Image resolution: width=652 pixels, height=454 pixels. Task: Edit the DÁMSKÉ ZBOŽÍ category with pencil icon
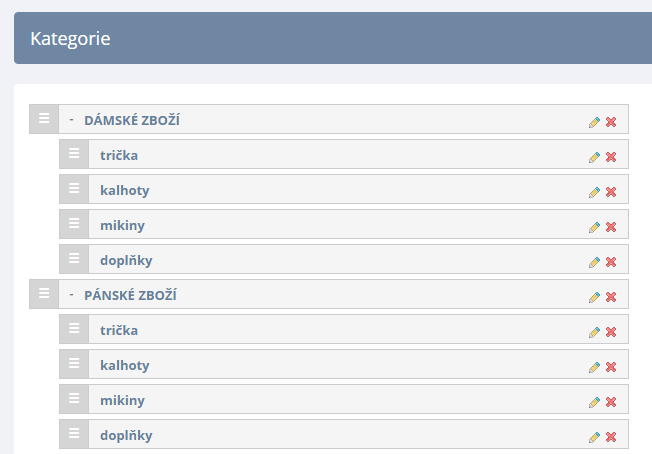point(594,122)
